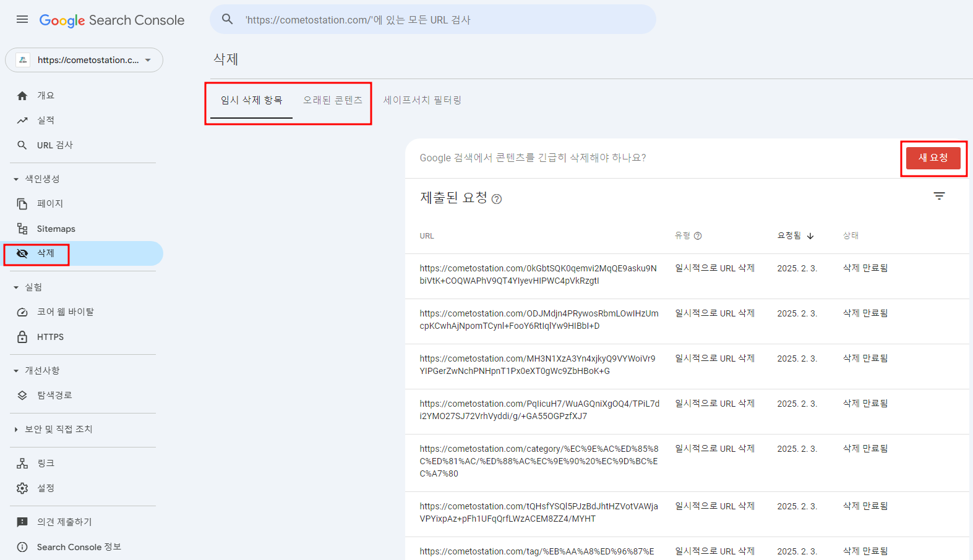Switch to 오래된 콘텐츠 tab
973x560 pixels.
333,100
